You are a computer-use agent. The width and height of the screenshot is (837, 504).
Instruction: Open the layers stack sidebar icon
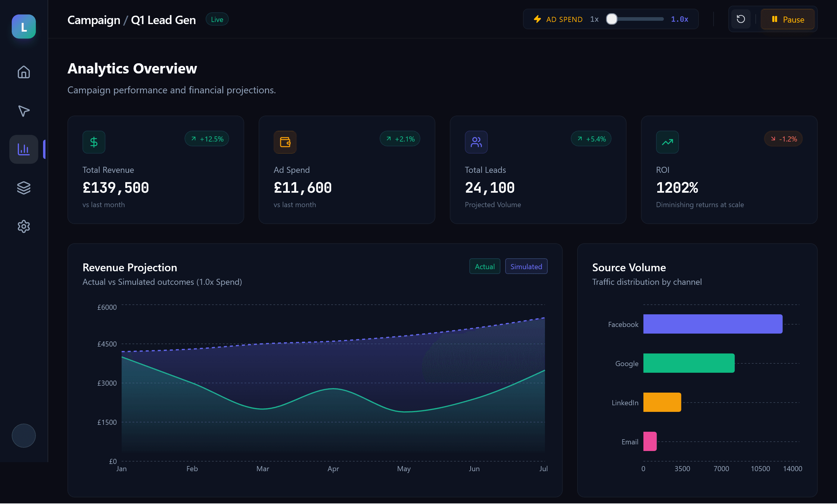[x=23, y=188]
